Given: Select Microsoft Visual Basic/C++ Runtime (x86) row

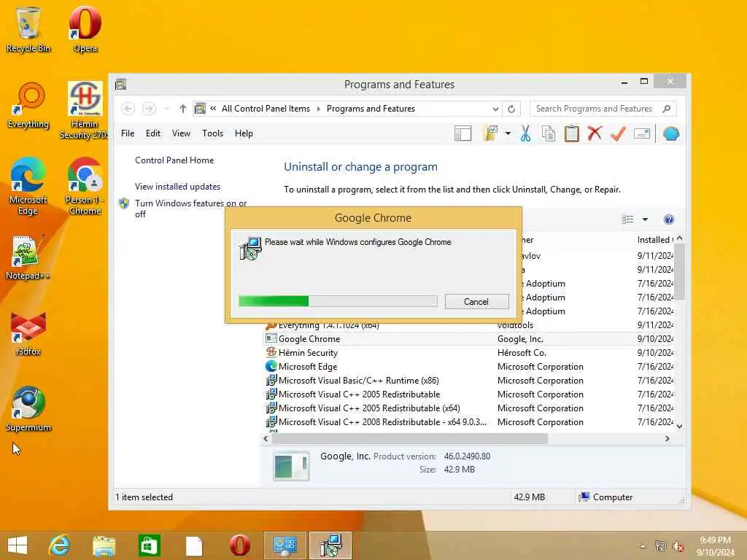Looking at the screenshot, I should pyautogui.click(x=469, y=381).
